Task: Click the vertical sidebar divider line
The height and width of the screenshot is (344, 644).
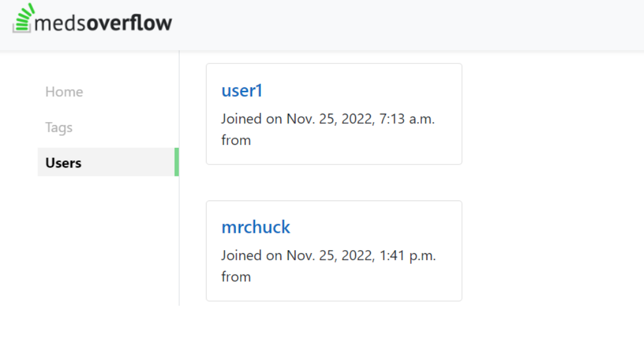Action: (x=179, y=246)
